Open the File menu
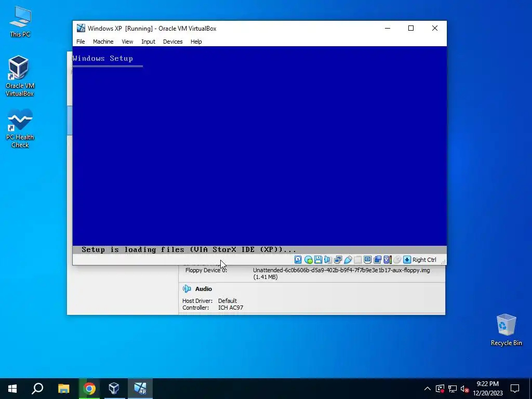The image size is (532, 399). [x=81, y=42]
